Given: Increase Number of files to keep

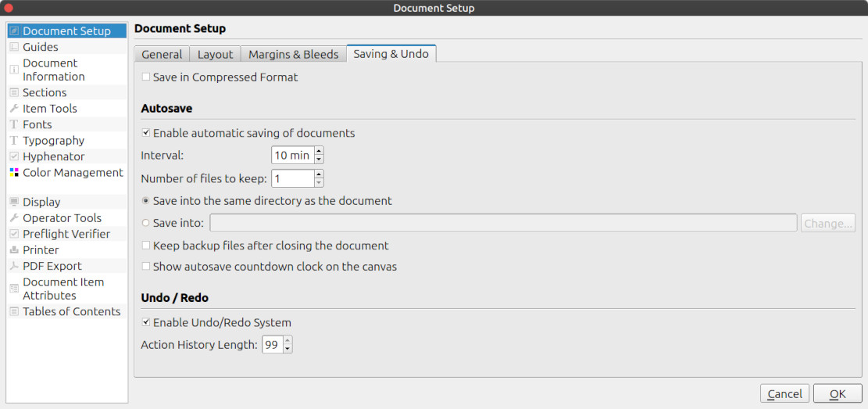Looking at the screenshot, I should (x=319, y=174).
